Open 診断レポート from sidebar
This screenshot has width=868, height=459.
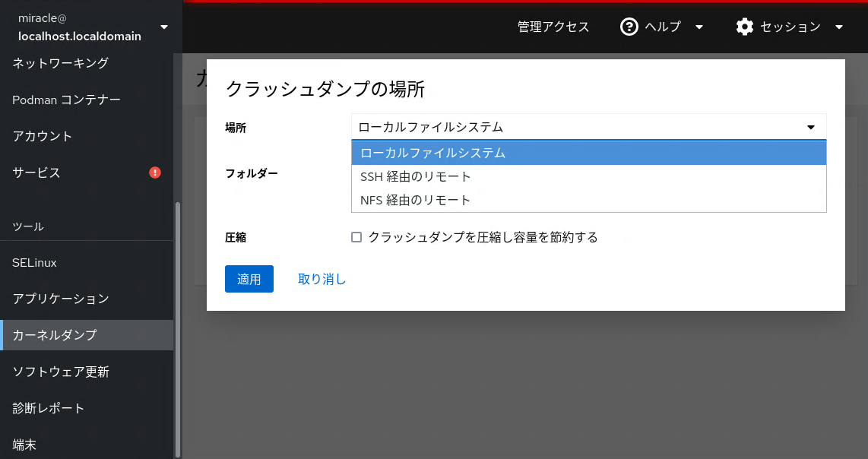click(49, 408)
